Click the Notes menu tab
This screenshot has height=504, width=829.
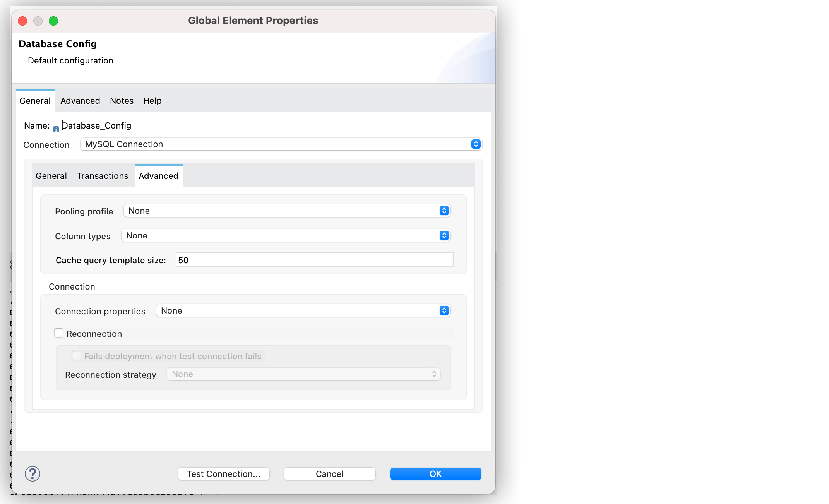coord(121,101)
